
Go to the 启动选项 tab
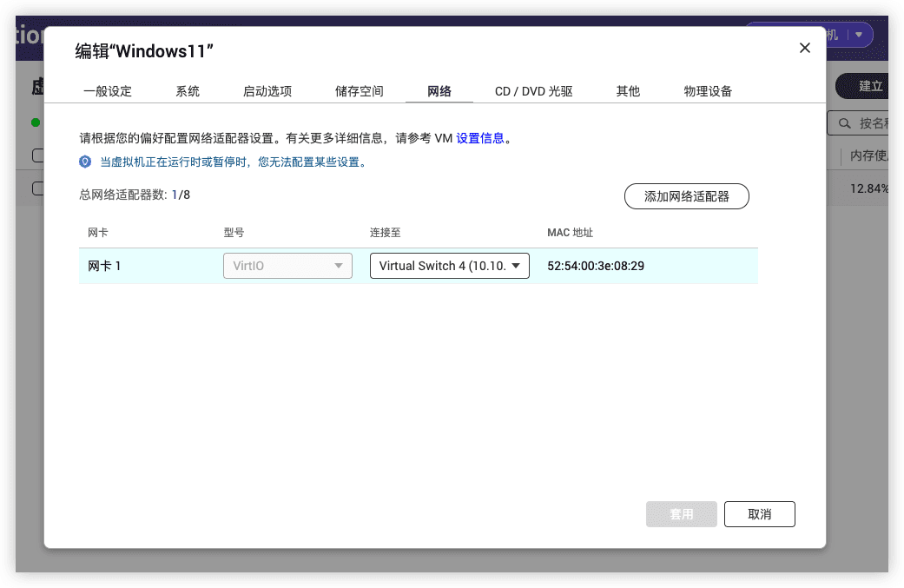coord(267,91)
